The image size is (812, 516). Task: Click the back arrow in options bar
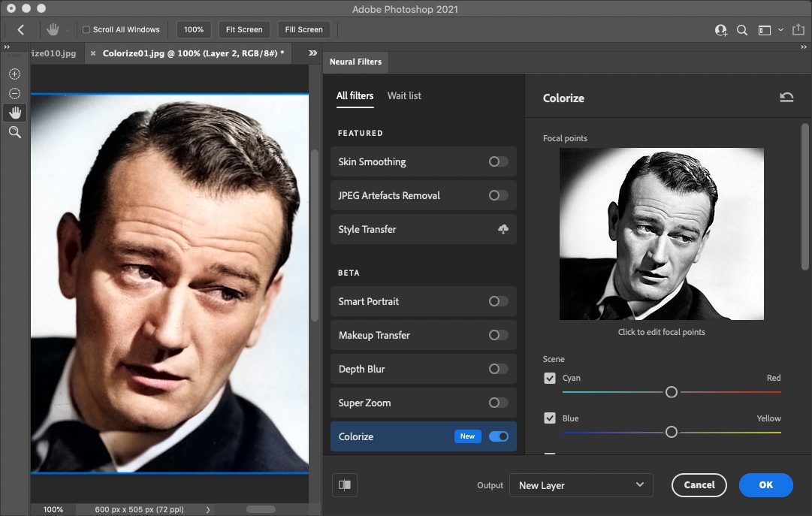tap(21, 30)
